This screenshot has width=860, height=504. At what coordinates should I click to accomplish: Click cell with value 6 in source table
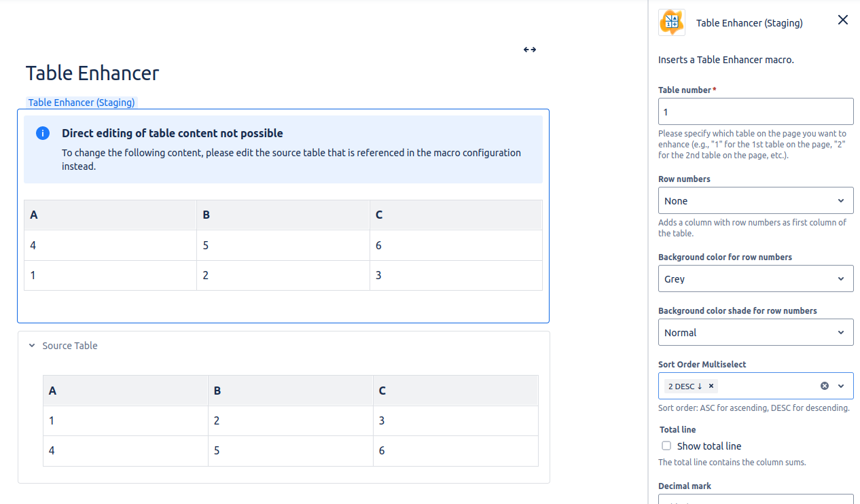[x=382, y=450]
